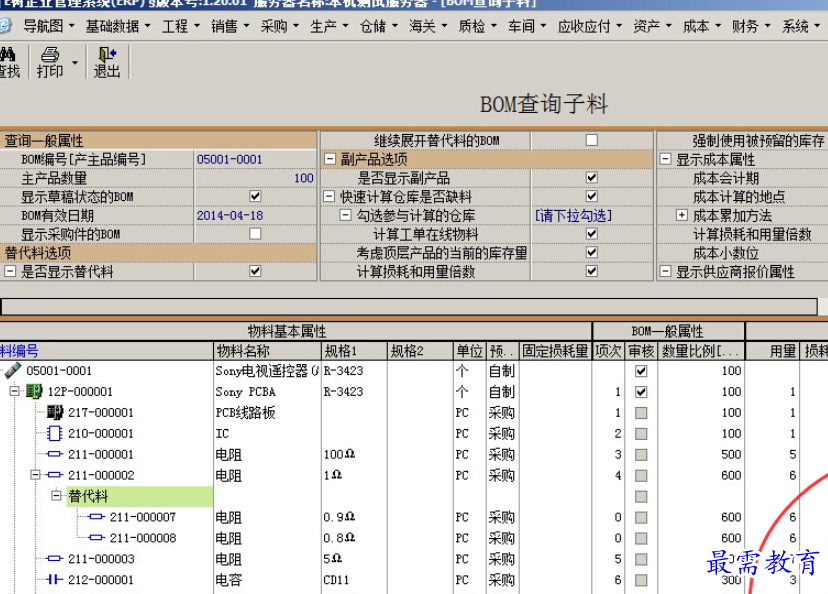Click the 单位 column header
The width and height of the screenshot is (828, 594).
pos(469,351)
